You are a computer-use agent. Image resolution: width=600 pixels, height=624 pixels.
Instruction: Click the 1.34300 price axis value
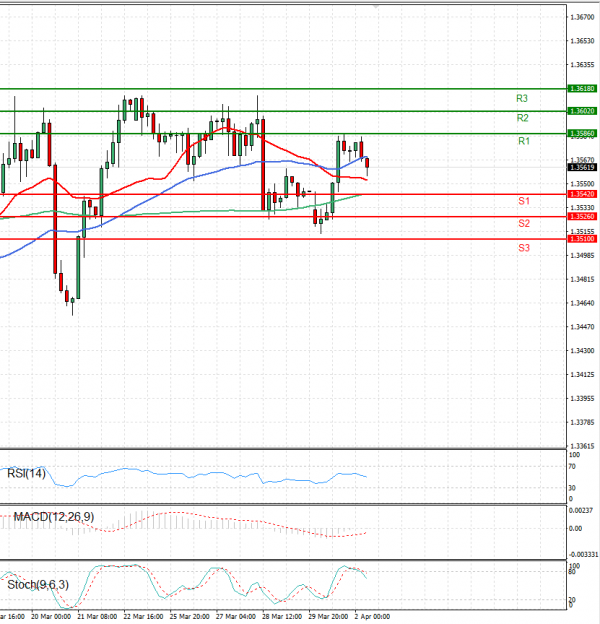(x=582, y=351)
